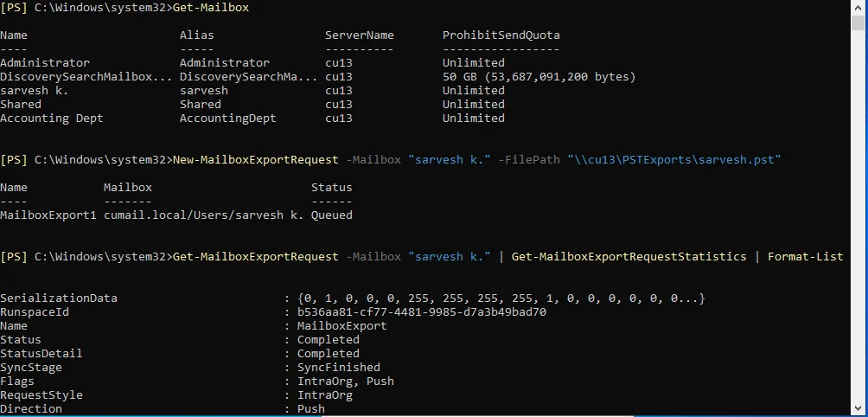Click the Administrator entry in Name column
Screen dimensions: 868x417
(44, 63)
